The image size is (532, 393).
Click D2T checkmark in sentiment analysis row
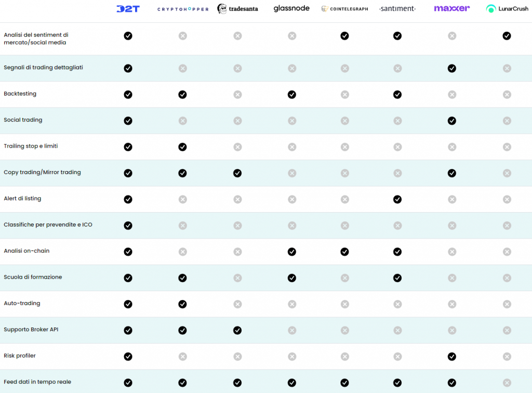(128, 36)
